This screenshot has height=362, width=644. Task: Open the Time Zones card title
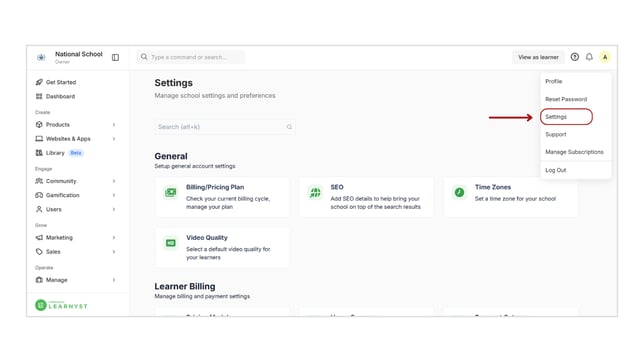click(493, 187)
